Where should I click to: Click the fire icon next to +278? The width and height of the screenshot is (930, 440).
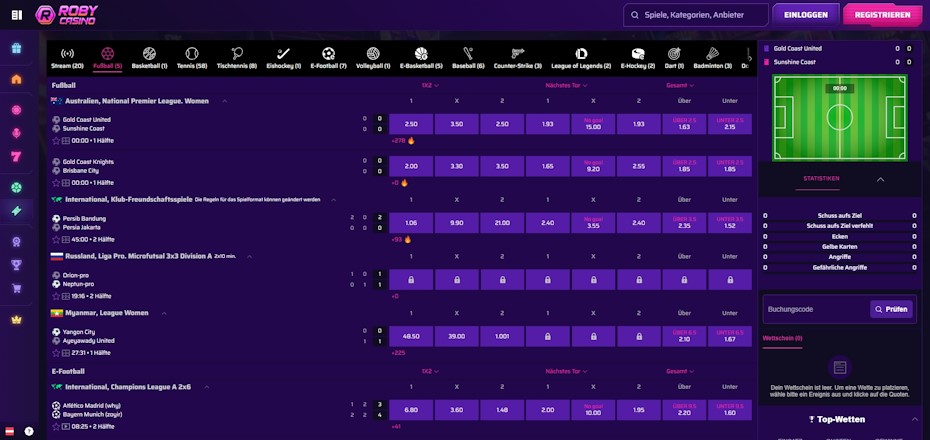[410, 141]
